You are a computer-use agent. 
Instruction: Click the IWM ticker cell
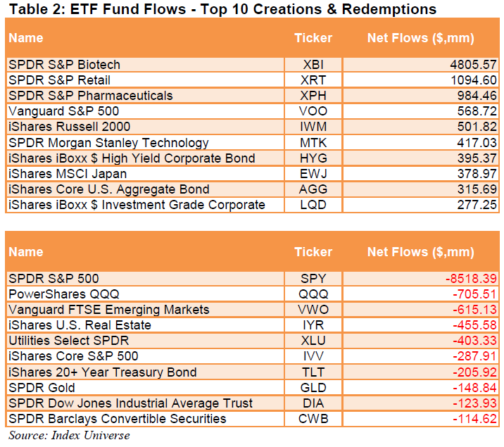313,127
